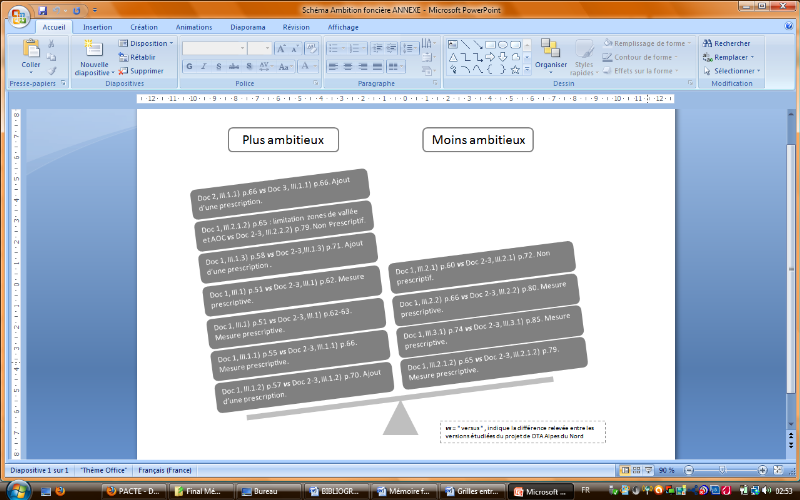This screenshot has width=800, height=500.
Task: Switch to slide sorter view icon
Action: (x=636, y=470)
